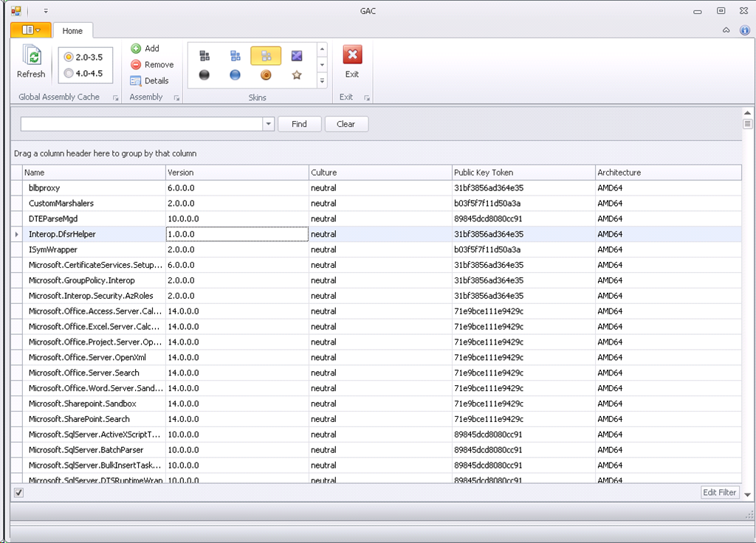Select the DTEParseMgd row
This screenshot has height=543, width=756.
tap(376, 218)
